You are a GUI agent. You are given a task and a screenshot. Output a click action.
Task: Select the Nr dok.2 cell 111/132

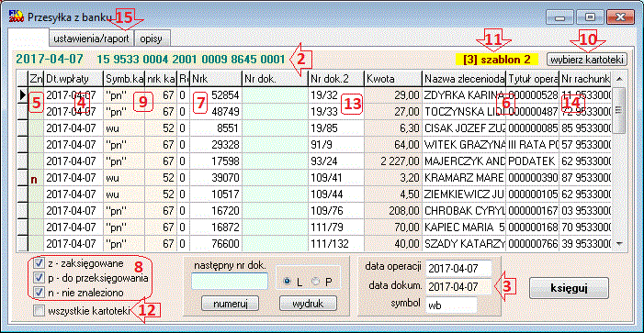[336, 244]
